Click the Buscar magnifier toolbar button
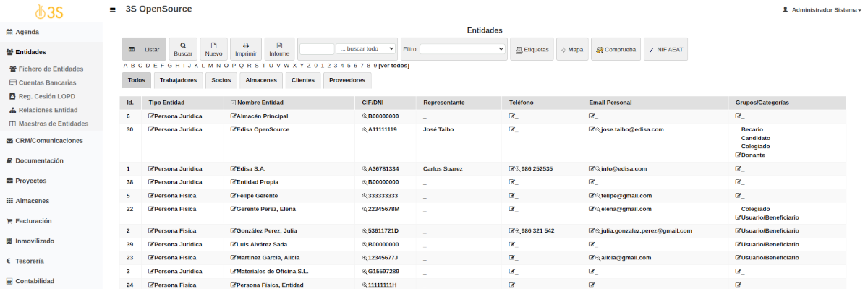Viewport: 868px width, 289px height. [x=183, y=48]
